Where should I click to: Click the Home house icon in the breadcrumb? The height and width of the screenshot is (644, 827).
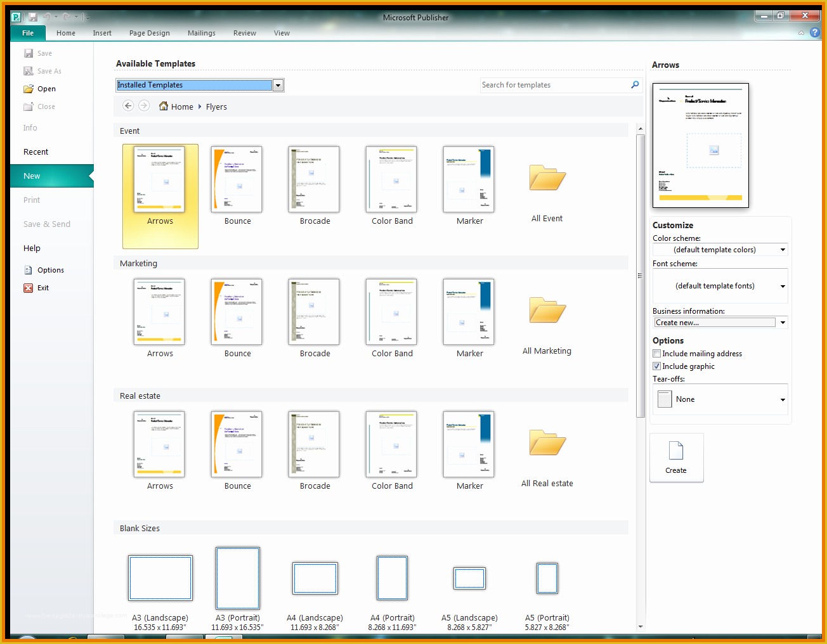coord(164,106)
